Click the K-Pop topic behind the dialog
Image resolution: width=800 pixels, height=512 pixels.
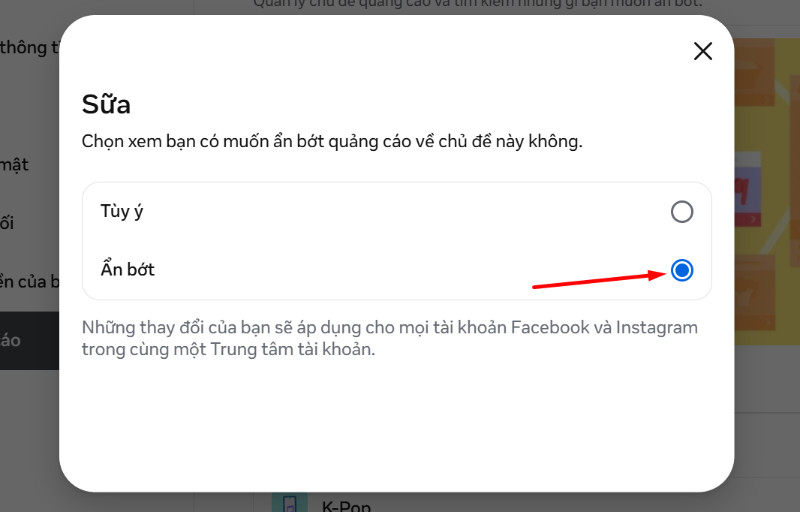point(346,506)
